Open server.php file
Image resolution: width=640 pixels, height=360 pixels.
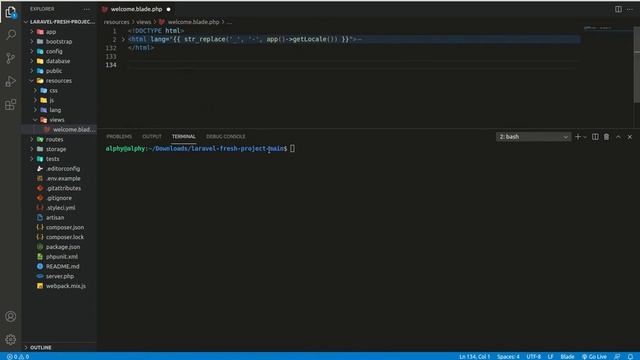(x=60, y=276)
